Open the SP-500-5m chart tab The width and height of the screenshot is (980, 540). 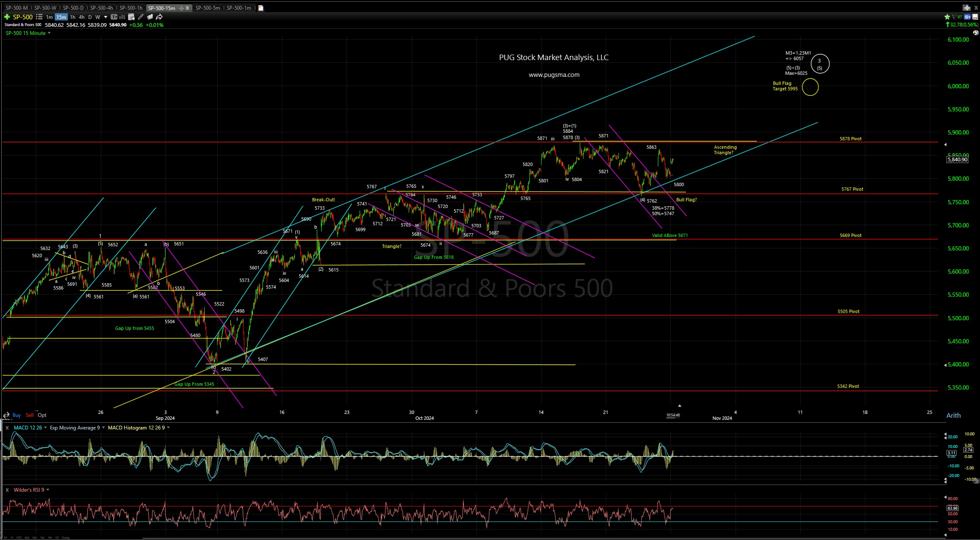[x=208, y=7]
